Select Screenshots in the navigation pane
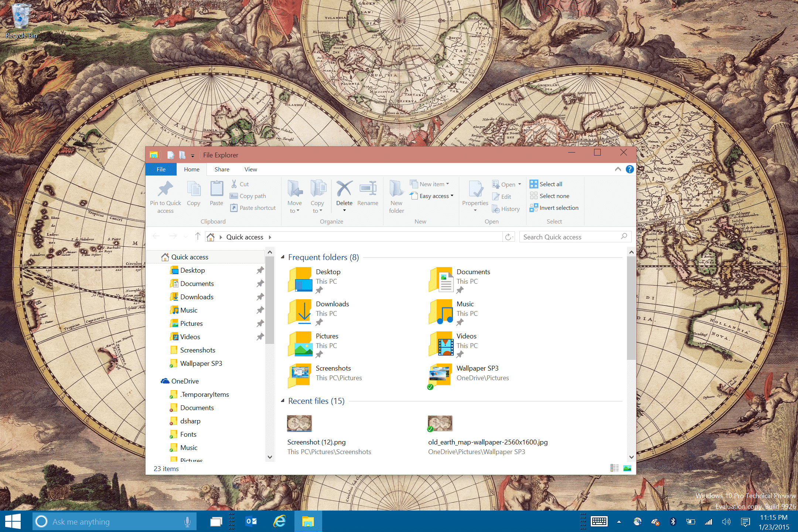Screen dimensions: 798x532 pos(192,350)
